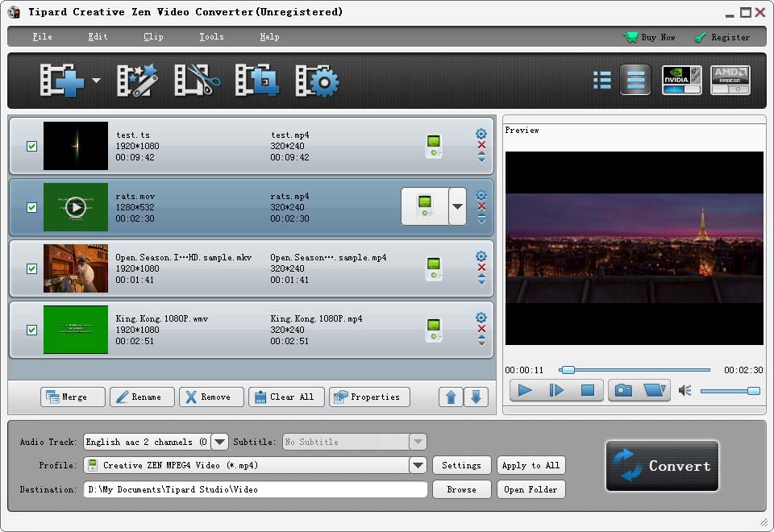
Task: Click the Clear All button
Action: tap(286, 397)
